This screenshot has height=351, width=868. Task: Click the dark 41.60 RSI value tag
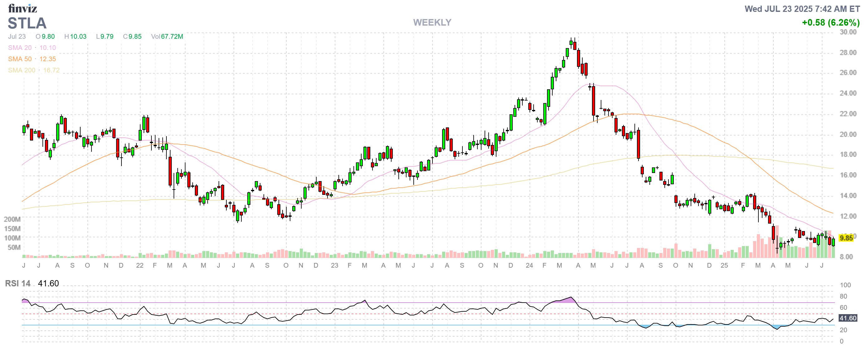point(848,318)
